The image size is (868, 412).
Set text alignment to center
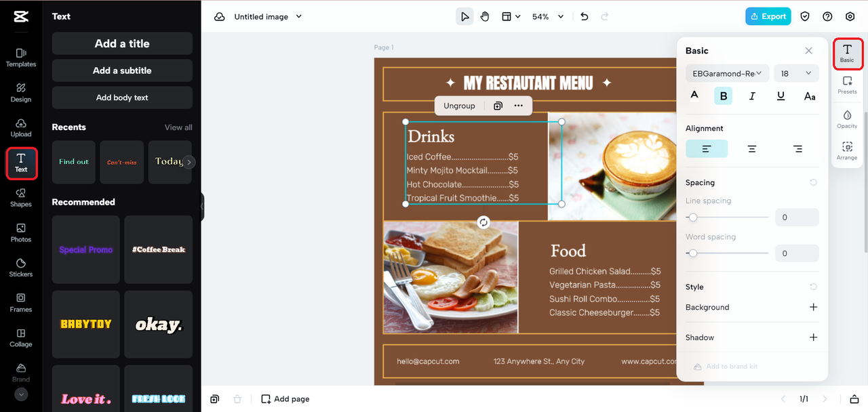tap(752, 148)
